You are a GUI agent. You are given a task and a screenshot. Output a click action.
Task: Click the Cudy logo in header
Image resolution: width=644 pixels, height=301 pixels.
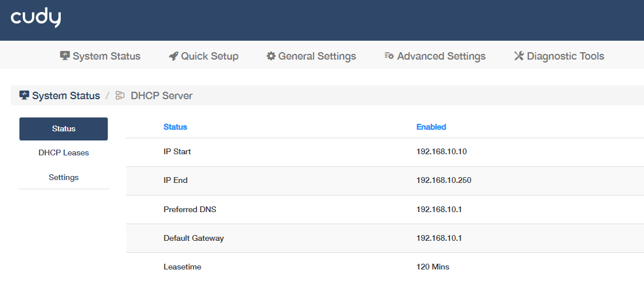[x=36, y=18]
